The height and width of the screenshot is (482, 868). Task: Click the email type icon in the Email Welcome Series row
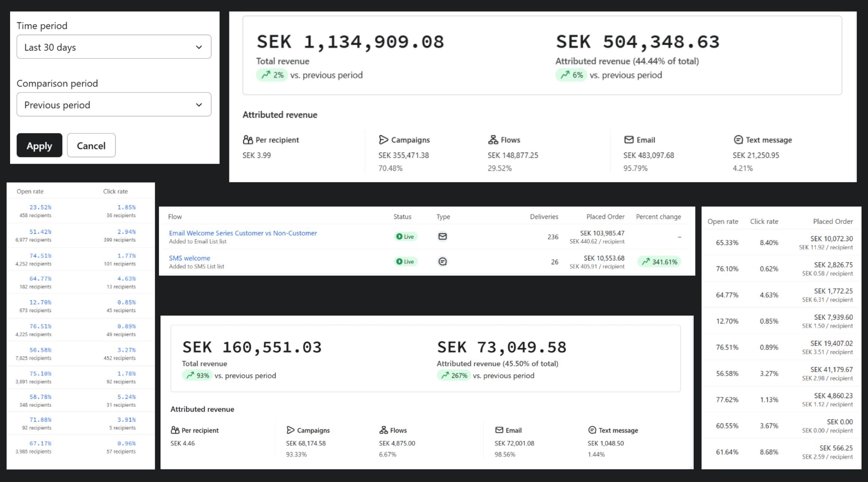442,236
